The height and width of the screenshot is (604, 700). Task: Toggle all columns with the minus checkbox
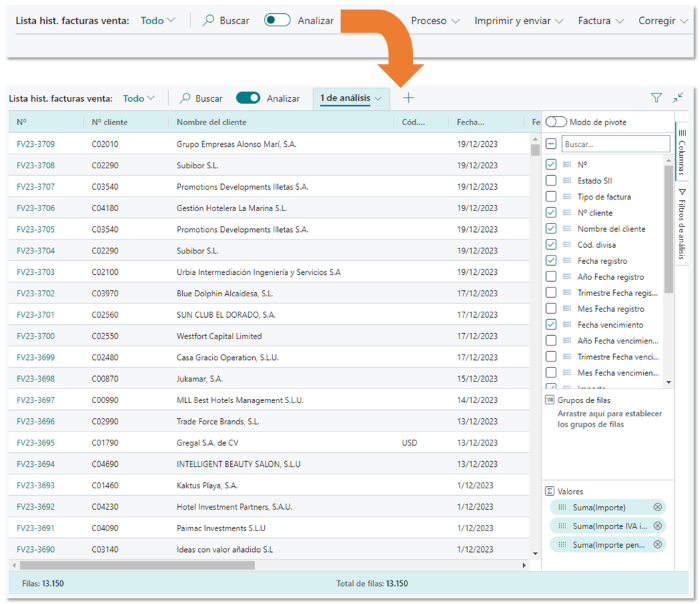(x=551, y=144)
